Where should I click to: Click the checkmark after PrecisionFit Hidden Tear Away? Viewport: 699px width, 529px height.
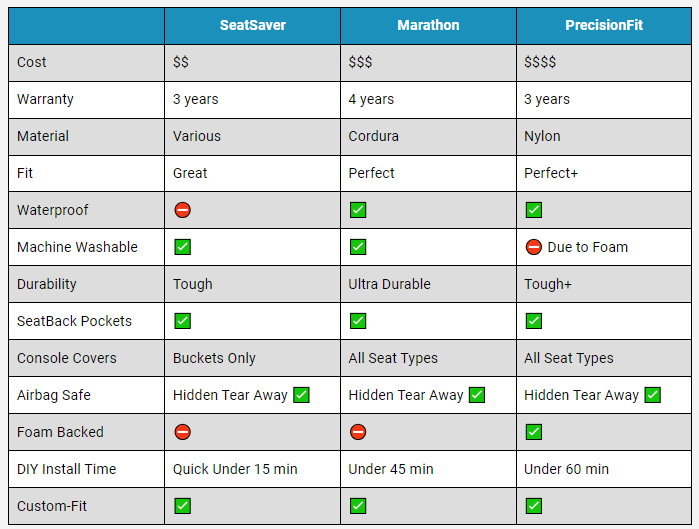point(653,395)
